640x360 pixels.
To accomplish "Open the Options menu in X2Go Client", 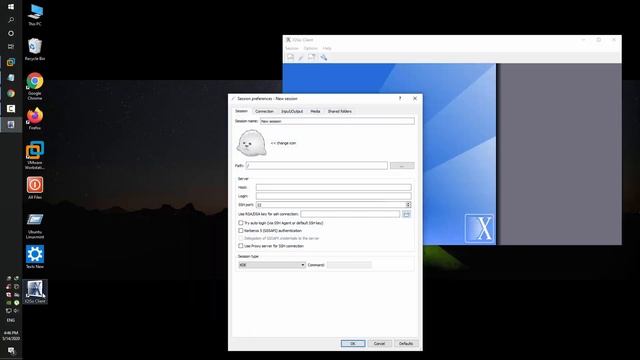I will click(x=310, y=48).
